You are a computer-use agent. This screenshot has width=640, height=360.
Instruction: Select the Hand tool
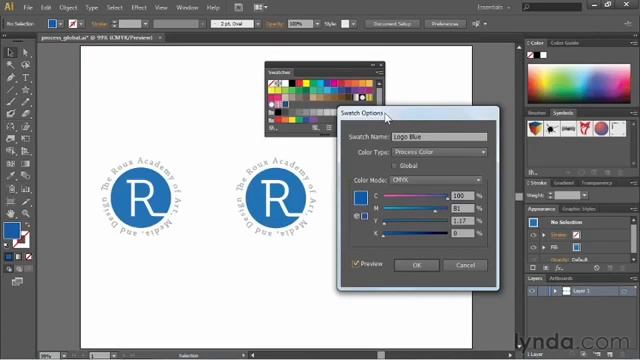click(x=11, y=213)
